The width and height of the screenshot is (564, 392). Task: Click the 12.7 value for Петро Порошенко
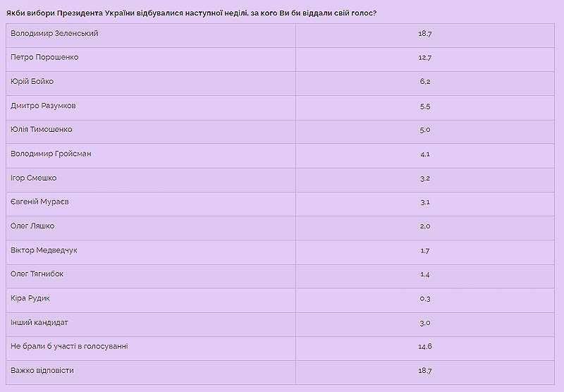pos(424,58)
